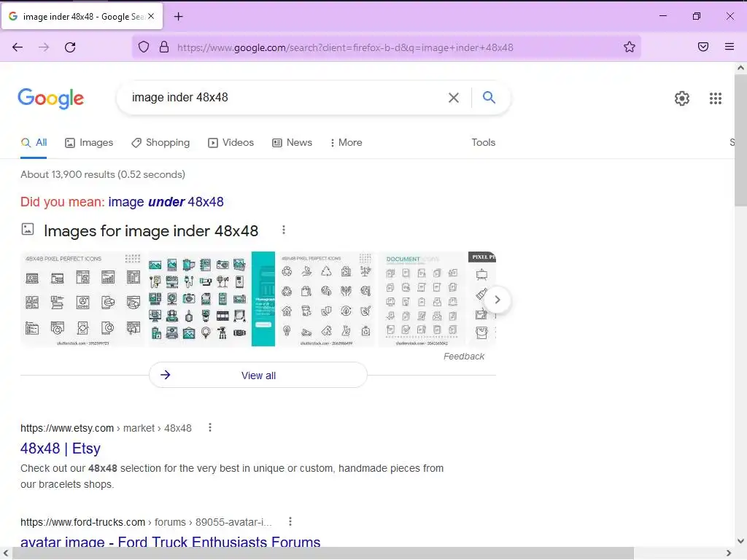The height and width of the screenshot is (560, 747).
Task: Expand the More search filters
Action: coord(347,142)
